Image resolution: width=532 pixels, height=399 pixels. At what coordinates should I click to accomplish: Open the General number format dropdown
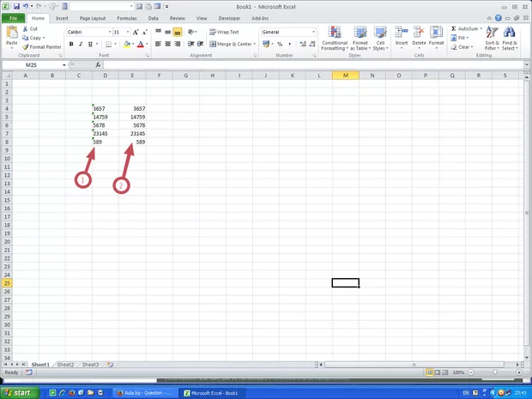tap(313, 32)
